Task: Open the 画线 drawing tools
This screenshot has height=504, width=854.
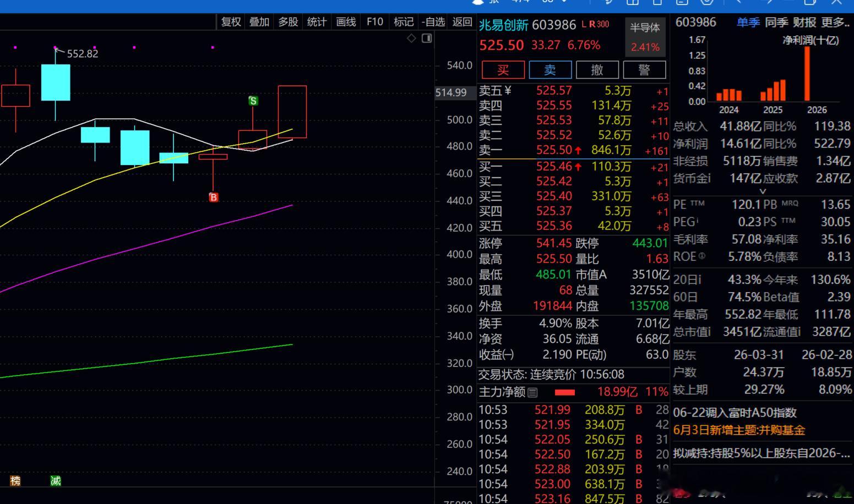Action: [346, 22]
